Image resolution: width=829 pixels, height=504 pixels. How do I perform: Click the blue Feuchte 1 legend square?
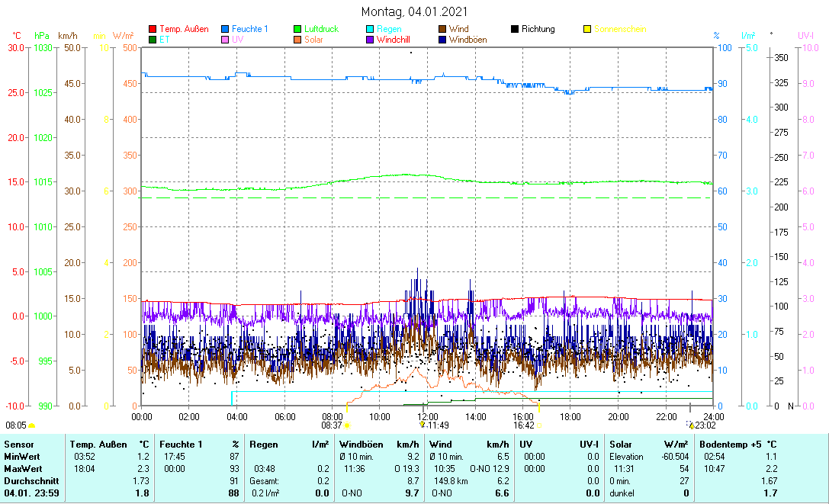[225, 30]
